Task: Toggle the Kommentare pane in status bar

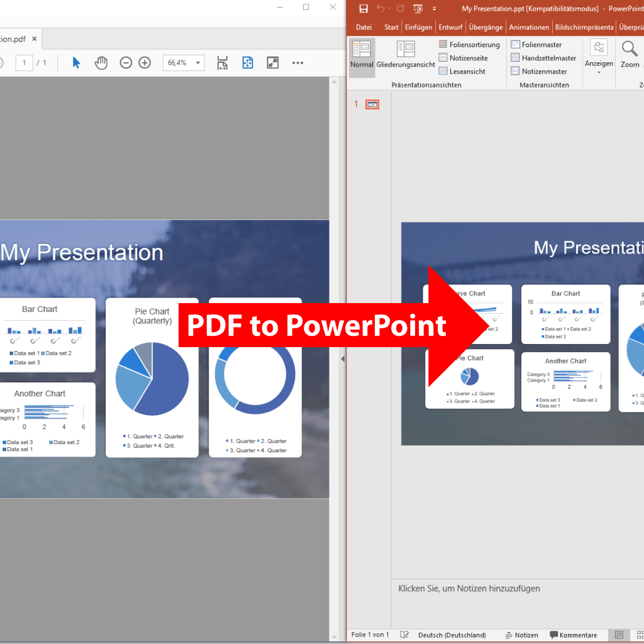Action: click(573, 635)
